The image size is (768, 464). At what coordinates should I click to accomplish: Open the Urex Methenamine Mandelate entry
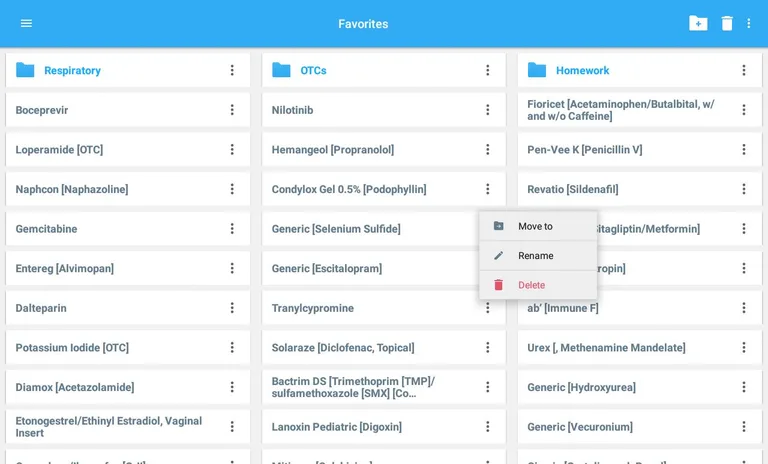tap(639, 347)
